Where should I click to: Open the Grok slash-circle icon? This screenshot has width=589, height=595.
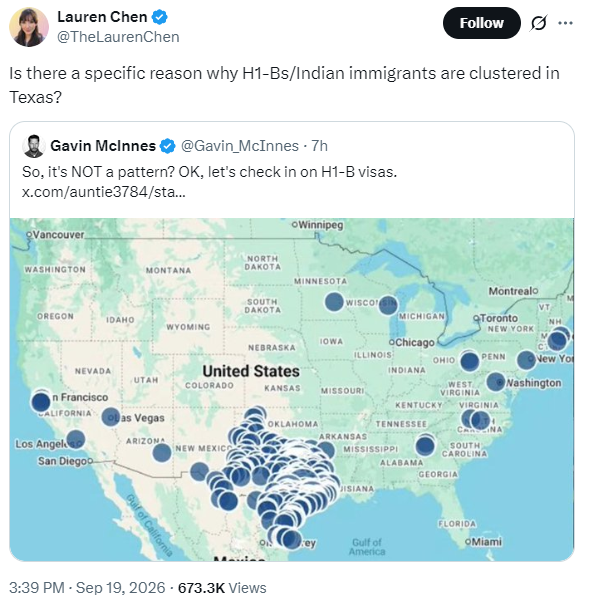(538, 24)
